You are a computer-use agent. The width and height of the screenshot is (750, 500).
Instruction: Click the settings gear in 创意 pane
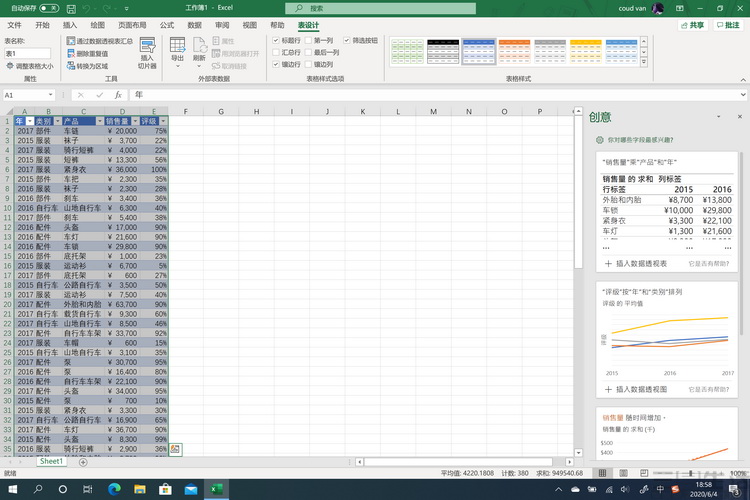[600, 140]
